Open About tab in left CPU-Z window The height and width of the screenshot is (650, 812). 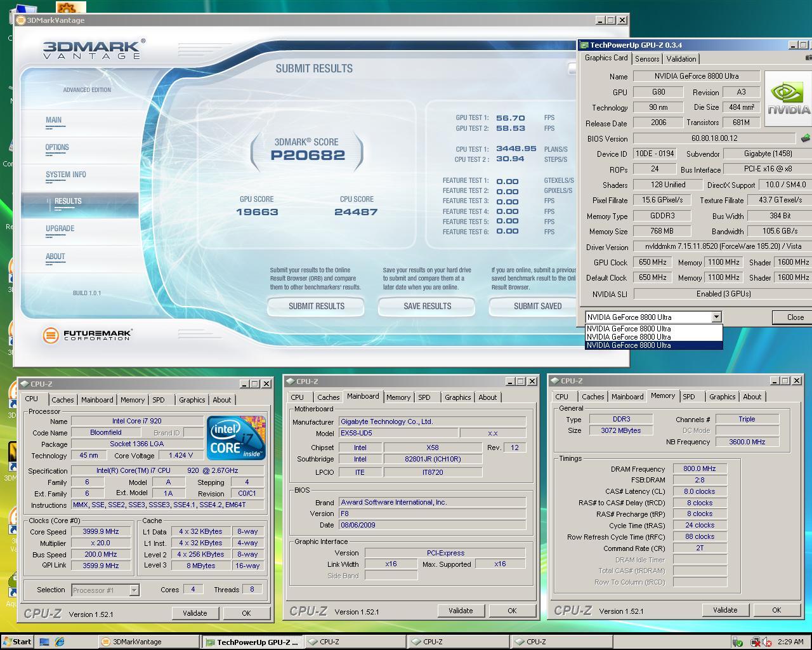[x=221, y=400]
